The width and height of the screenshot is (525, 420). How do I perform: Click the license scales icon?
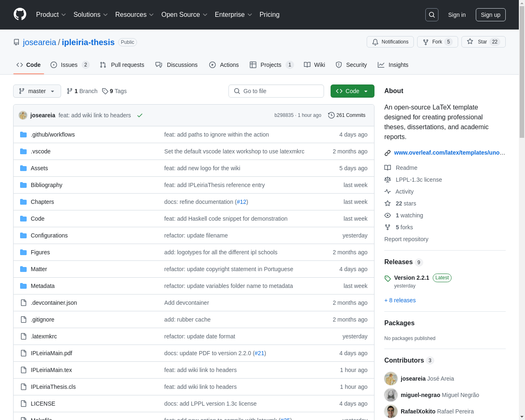(x=388, y=180)
